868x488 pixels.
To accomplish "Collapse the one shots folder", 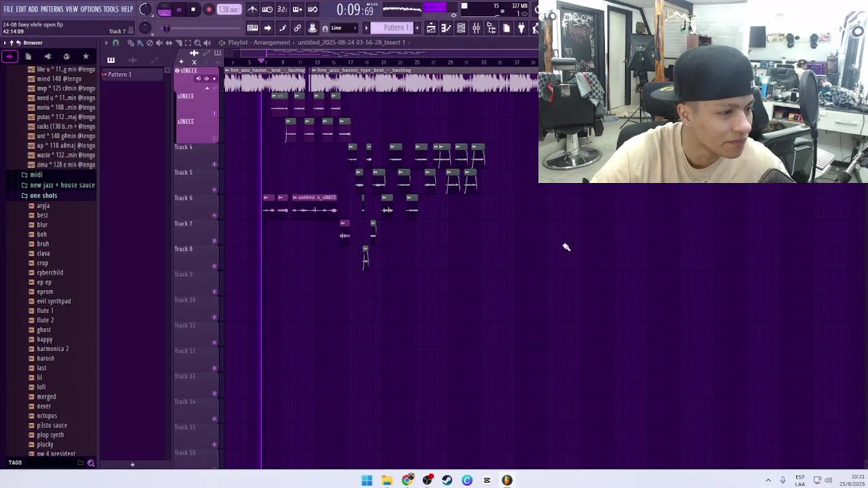I will (x=43, y=196).
